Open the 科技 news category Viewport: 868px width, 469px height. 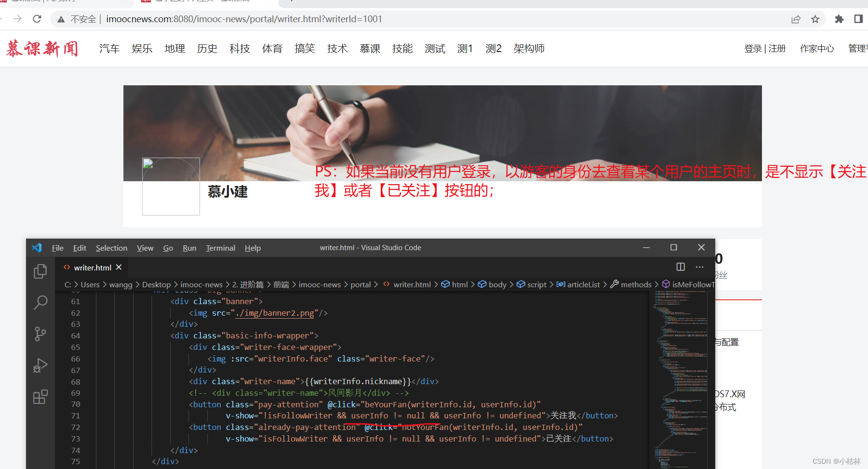[x=240, y=49]
